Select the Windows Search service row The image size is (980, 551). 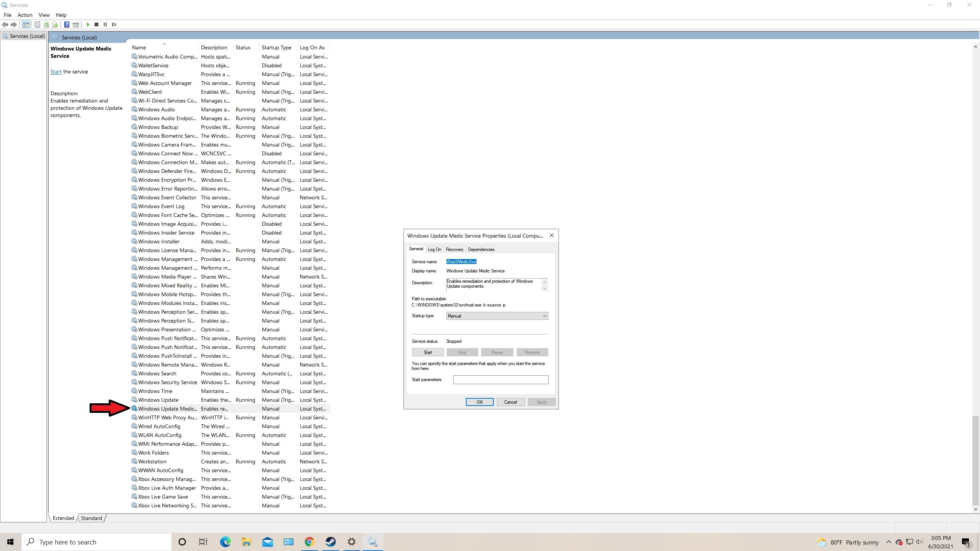click(230, 373)
